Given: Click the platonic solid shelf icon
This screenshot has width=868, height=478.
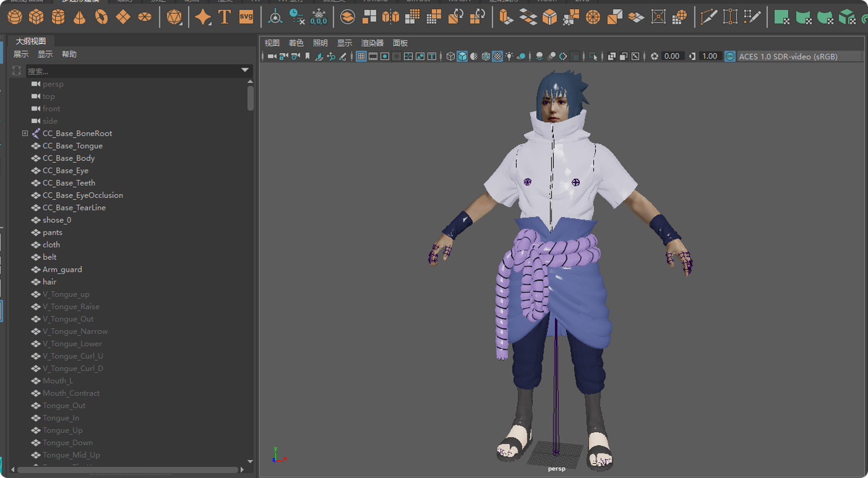Looking at the screenshot, I should click(174, 17).
